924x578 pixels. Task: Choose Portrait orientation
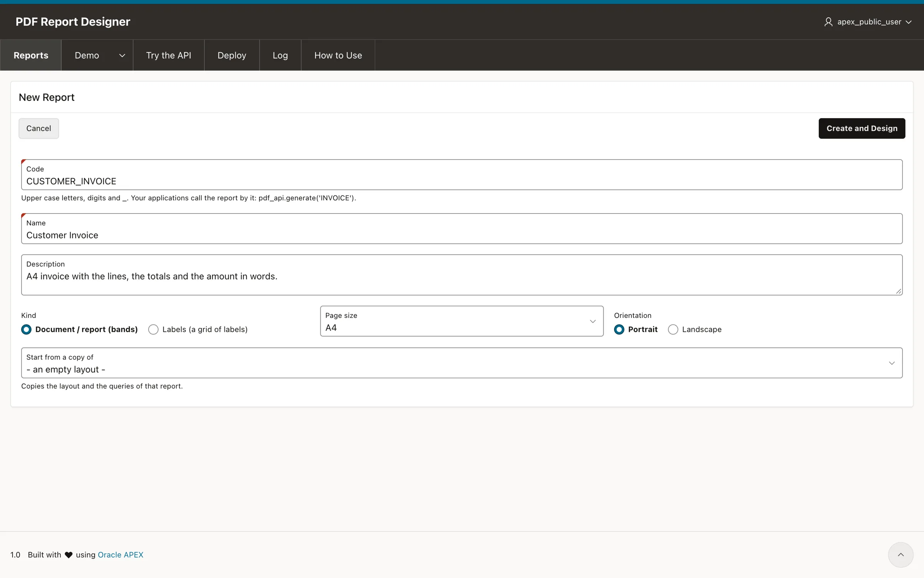tap(636, 329)
